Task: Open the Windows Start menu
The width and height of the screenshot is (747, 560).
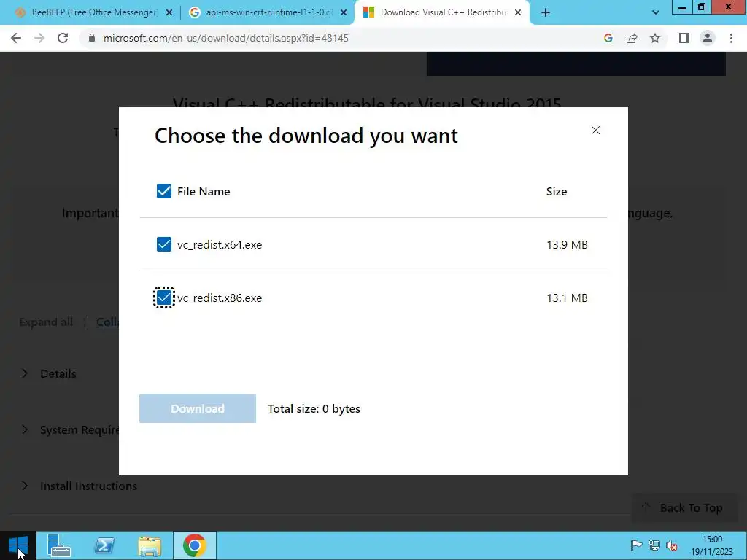Action: 18,545
